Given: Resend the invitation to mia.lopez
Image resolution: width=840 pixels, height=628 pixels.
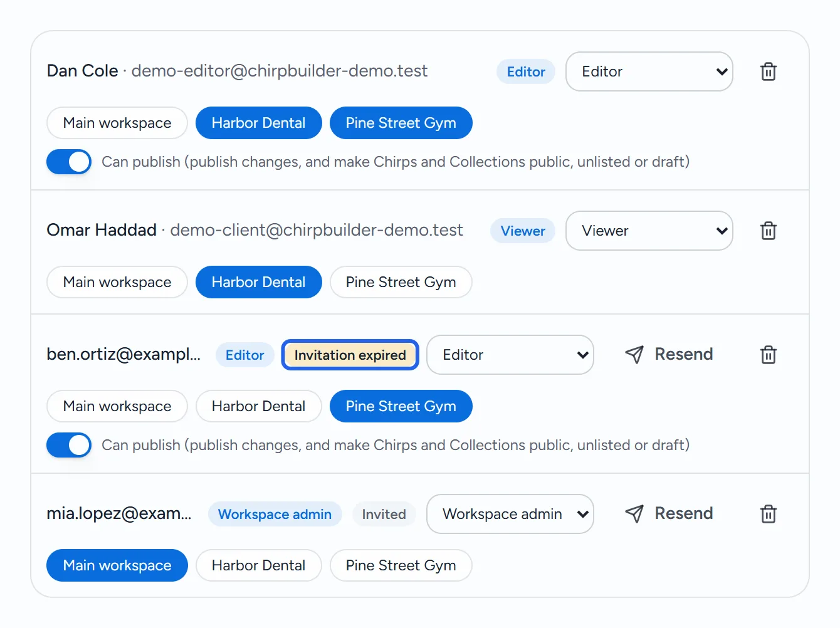Looking at the screenshot, I should point(669,514).
